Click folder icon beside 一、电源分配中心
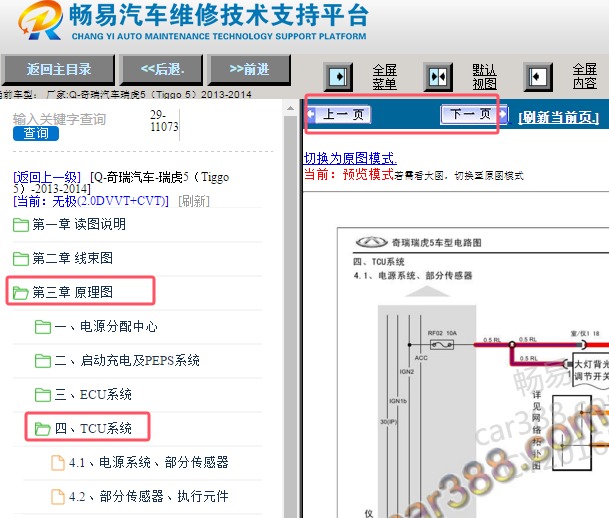This screenshot has height=518, width=609. click(x=43, y=327)
